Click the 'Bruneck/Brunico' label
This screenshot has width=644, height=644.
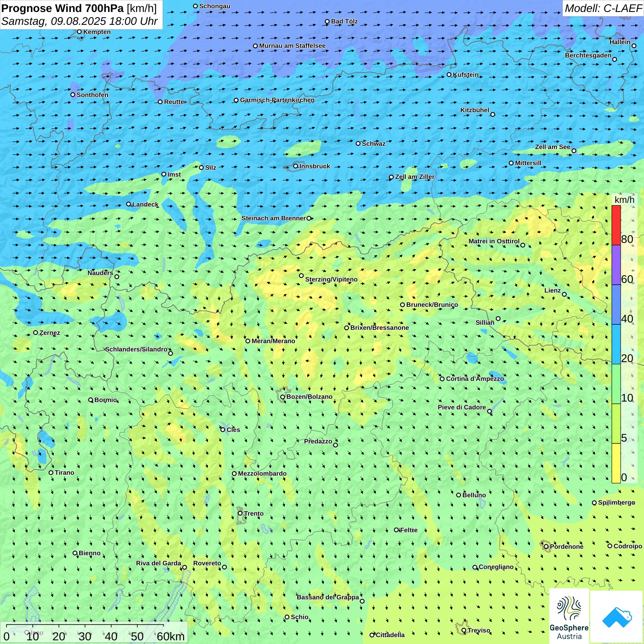pyautogui.click(x=432, y=305)
